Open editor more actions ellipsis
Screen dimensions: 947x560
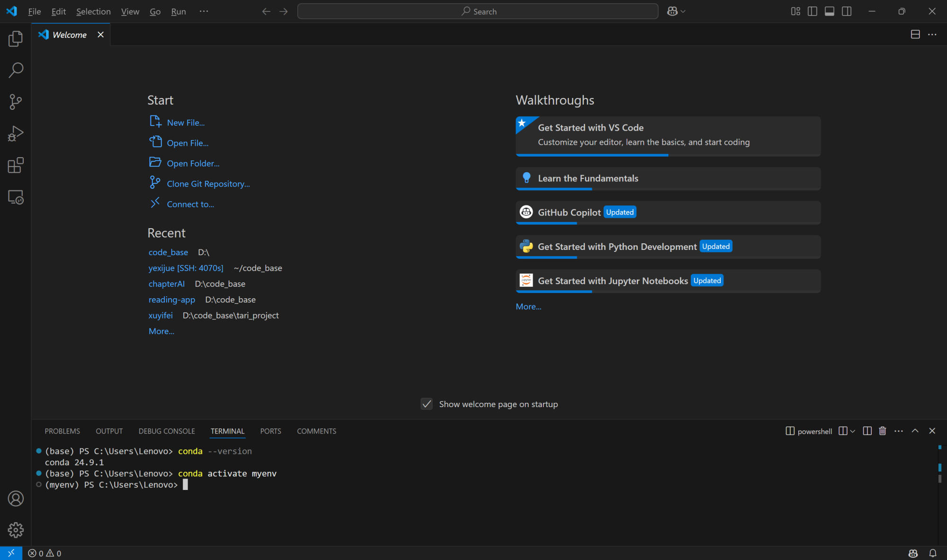point(932,35)
